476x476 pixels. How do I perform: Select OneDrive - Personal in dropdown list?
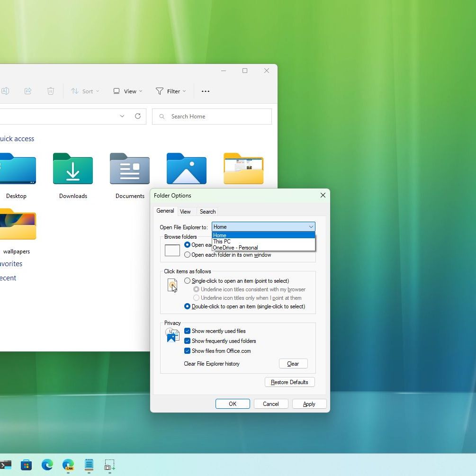235,248
